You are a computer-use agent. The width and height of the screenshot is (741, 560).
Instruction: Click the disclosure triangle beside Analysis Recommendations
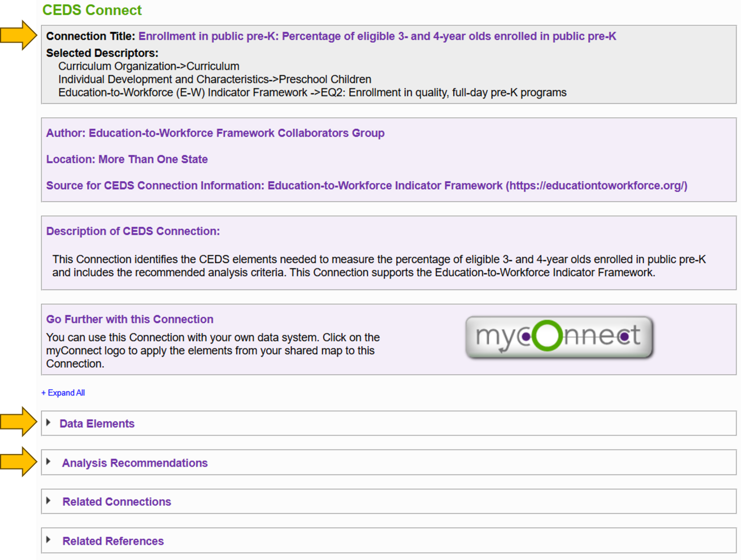click(48, 463)
